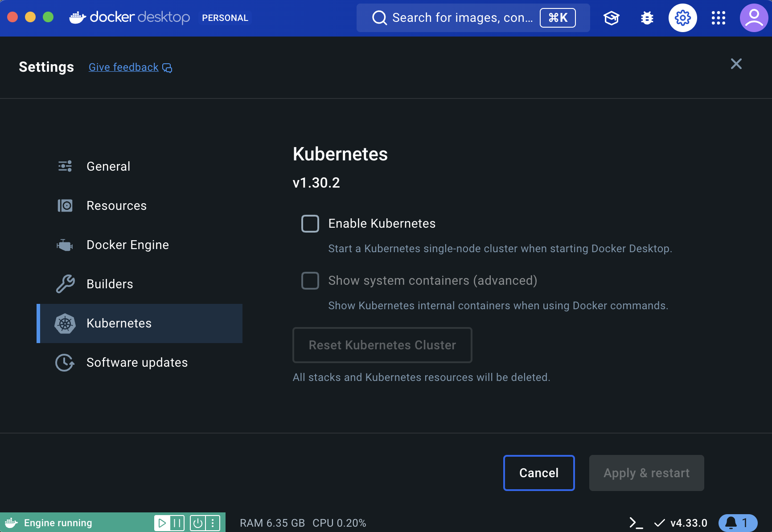The image size is (772, 532).
Task: Click the Kubernetes helm wheel icon
Action: point(65,323)
